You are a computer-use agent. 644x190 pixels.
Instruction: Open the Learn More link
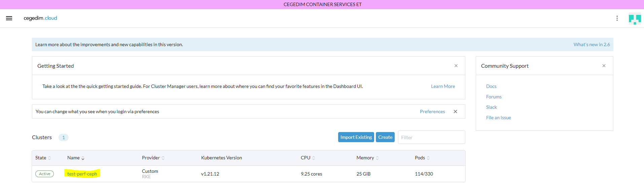pyautogui.click(x=443, y=86)
